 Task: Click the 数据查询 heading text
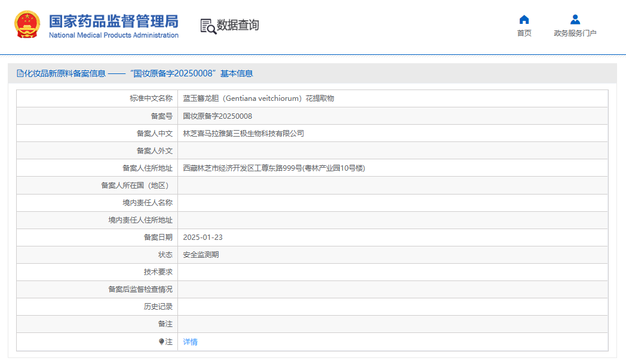(238, 25)
